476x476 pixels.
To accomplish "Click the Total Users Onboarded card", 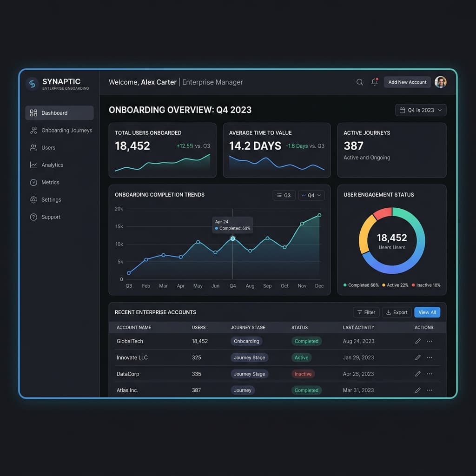I will click(162, 150).
